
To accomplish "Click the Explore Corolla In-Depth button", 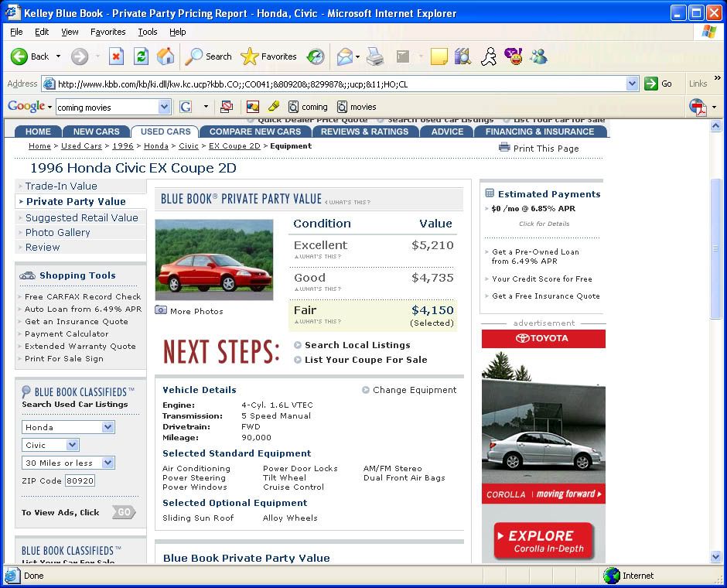I will click(x=544, y=541).
